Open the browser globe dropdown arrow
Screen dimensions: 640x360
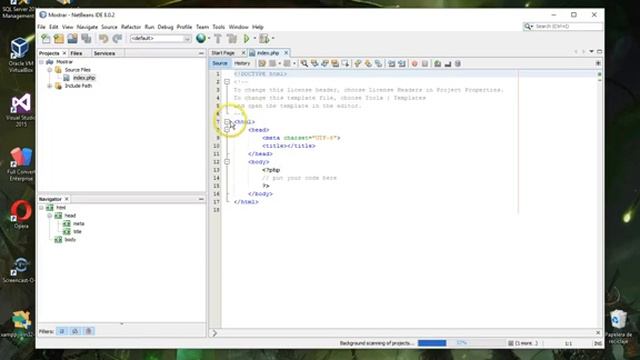point(209,38)
